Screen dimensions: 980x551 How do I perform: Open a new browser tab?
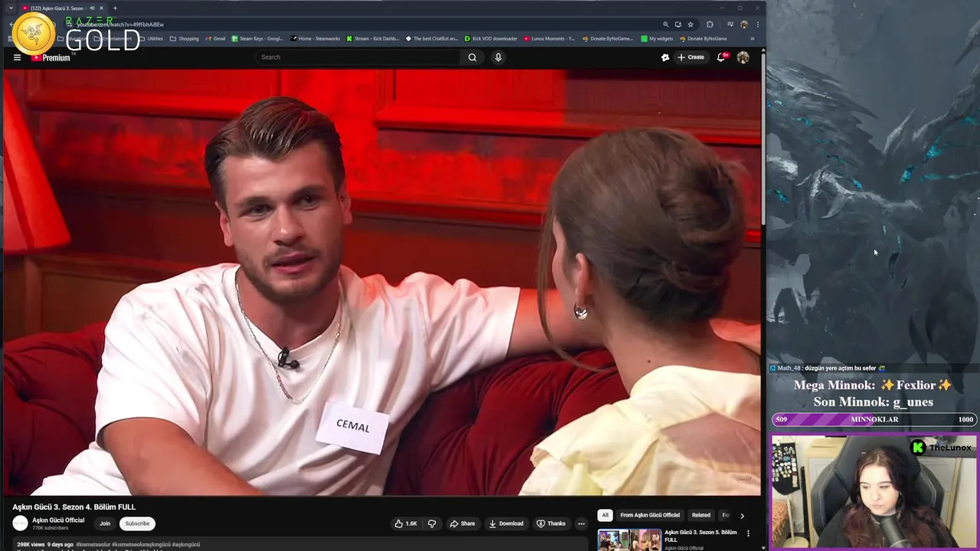pyautogui.click(x=115, y=8)
